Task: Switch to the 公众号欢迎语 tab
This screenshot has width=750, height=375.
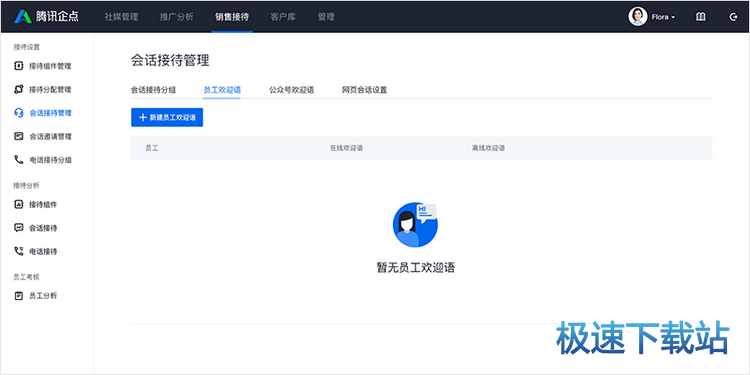Action: click(291, 90)
